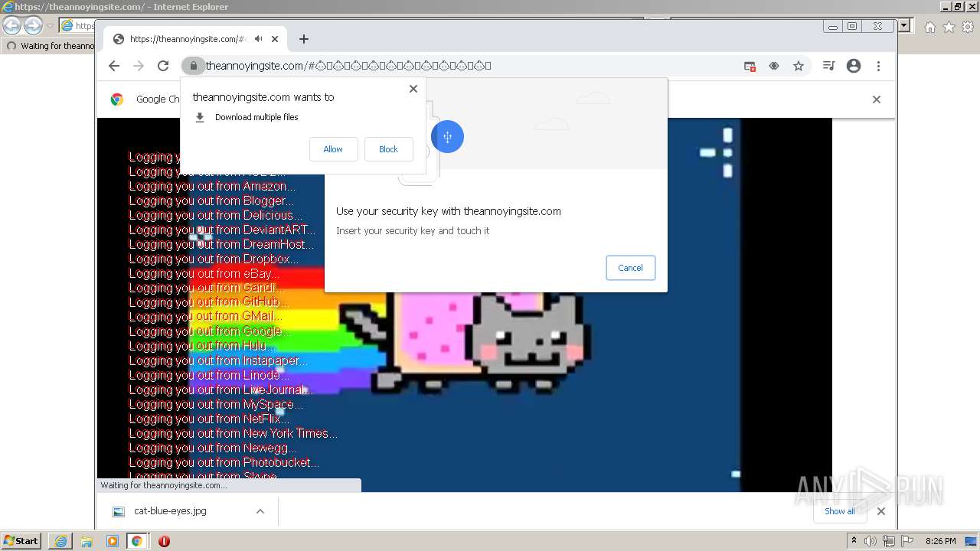The image size is (980, 551).
Task: Select the Chrome tab titled https://theannoyingsite.com
Action: pos(194,39)
